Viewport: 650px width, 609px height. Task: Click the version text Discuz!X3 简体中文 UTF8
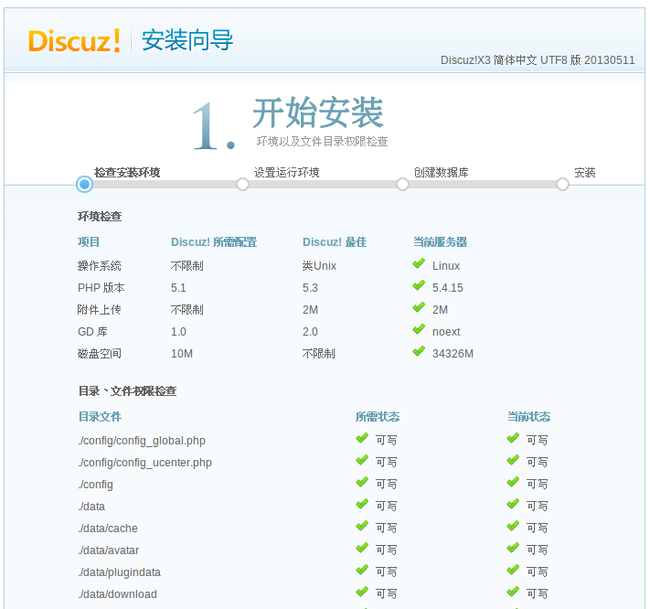pyautogui.click(x=538, y=60)
